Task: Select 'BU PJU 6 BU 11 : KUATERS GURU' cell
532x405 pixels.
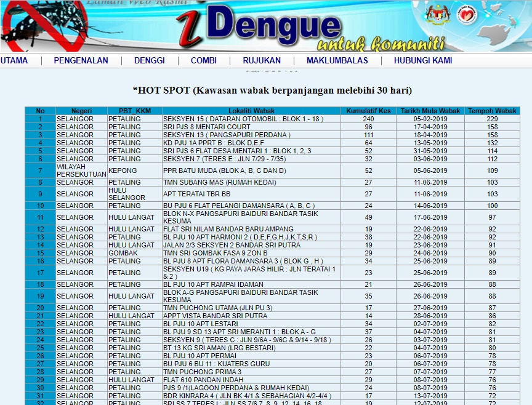Action: point(251,364)
